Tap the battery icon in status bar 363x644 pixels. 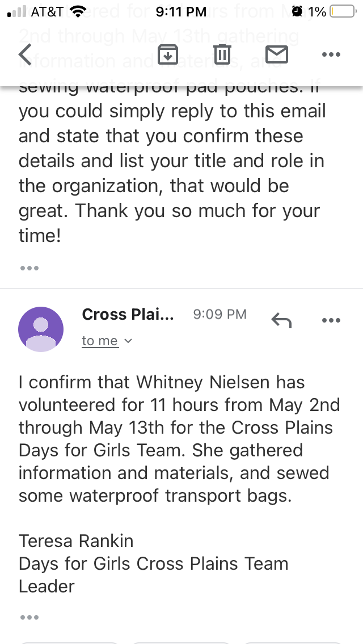point(342,11)
